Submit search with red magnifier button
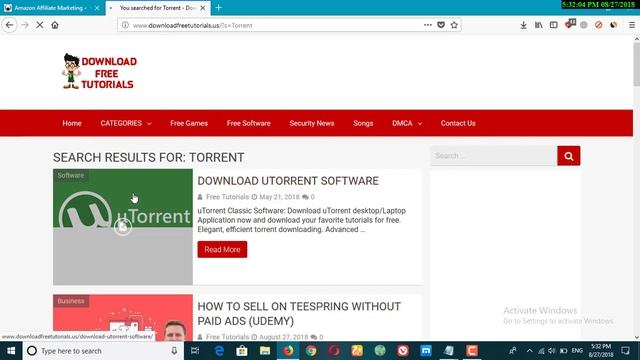Screen dimensions: 640x360 (569, 156)
